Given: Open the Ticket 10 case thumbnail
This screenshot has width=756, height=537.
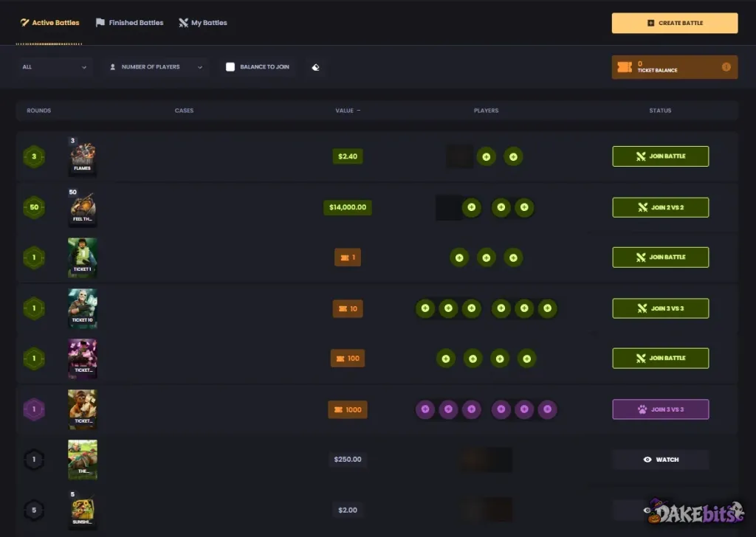Looking at the screenshot, I should tap(83, 308).
